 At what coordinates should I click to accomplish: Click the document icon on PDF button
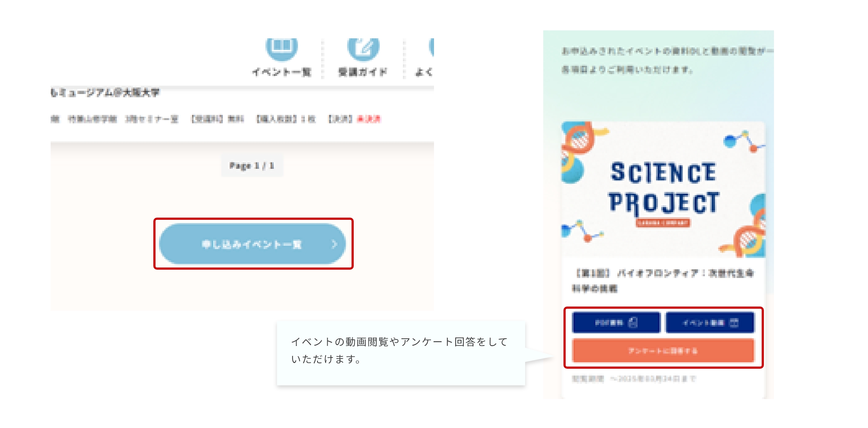tap(633, 322)
